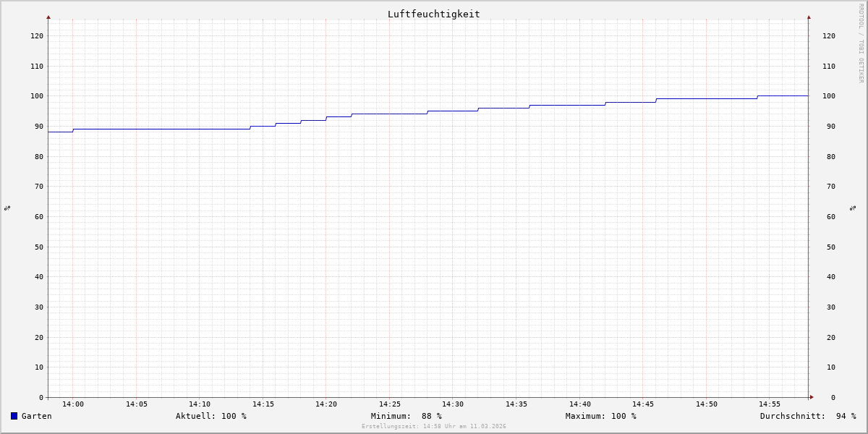Click the Minimum: 88 % statistic
Screen dimensions: 868x434
coord(406,416)
